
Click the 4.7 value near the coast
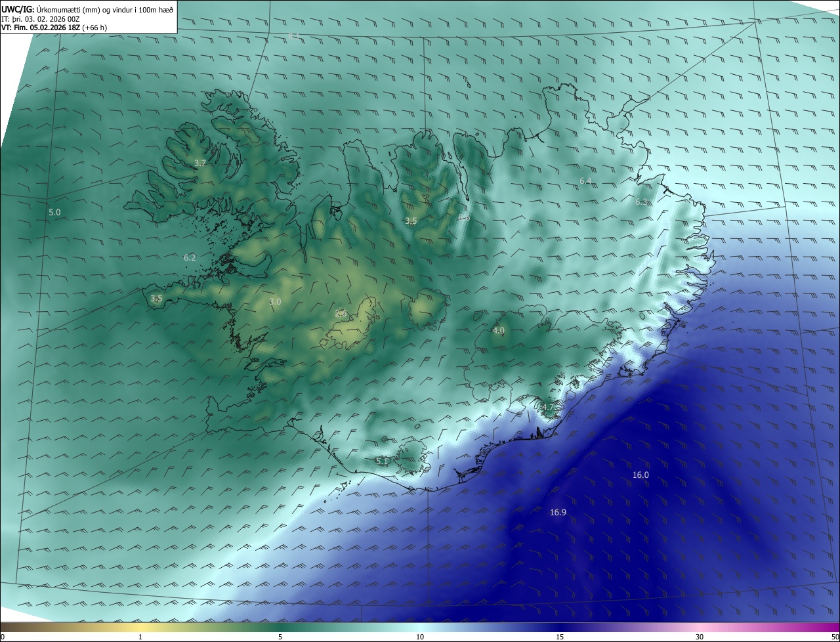pos(548,407)
